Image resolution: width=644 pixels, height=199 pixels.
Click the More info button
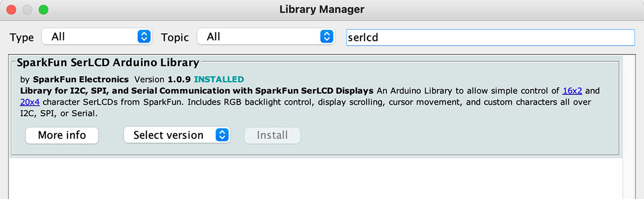62,135
